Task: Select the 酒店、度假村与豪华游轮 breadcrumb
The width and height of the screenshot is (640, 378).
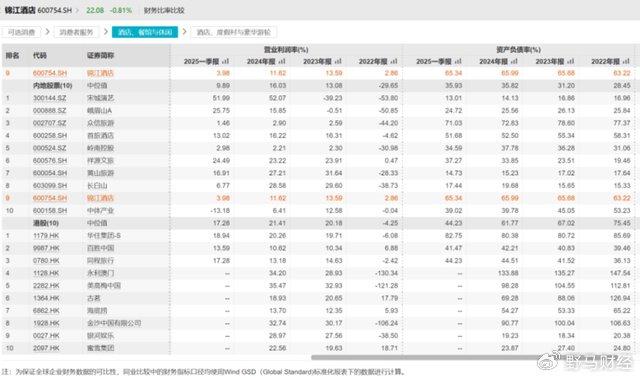Action: (234, 32)
